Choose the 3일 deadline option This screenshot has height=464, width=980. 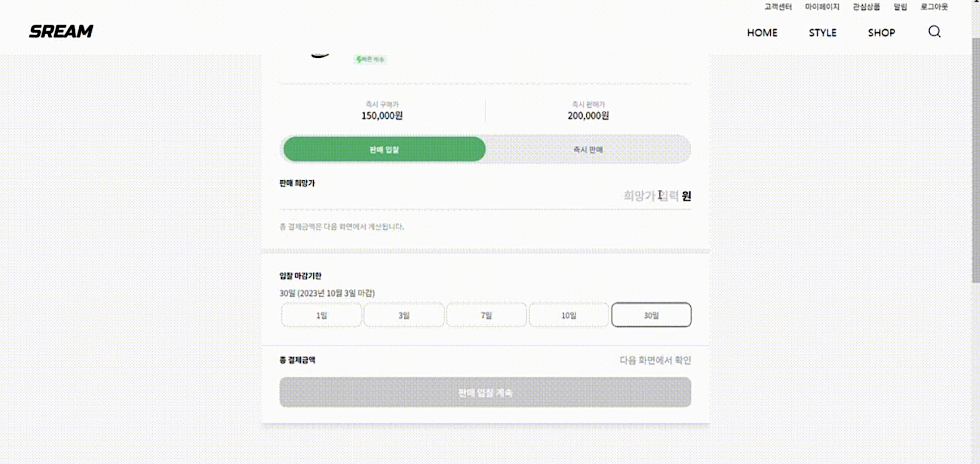(x=404, y=315)
